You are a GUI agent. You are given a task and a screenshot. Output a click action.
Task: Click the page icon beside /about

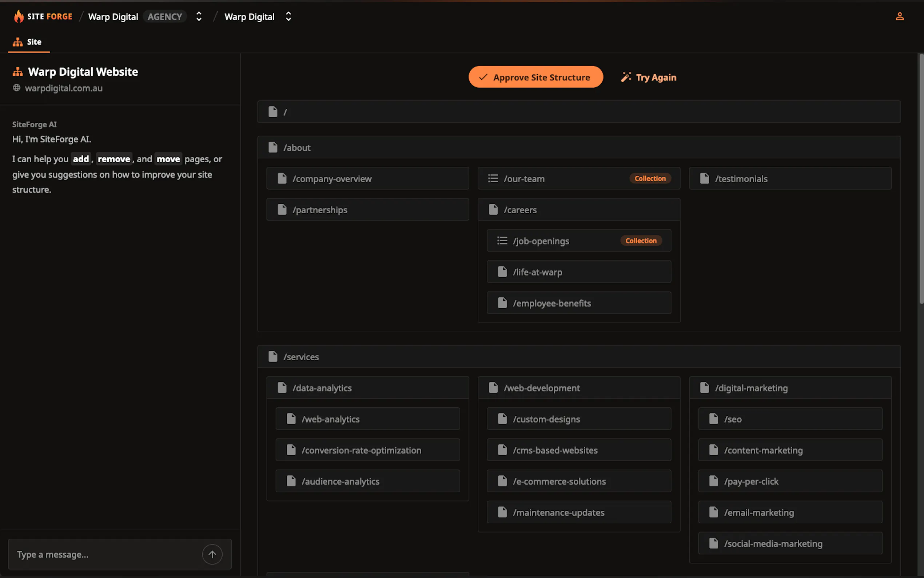273,147
